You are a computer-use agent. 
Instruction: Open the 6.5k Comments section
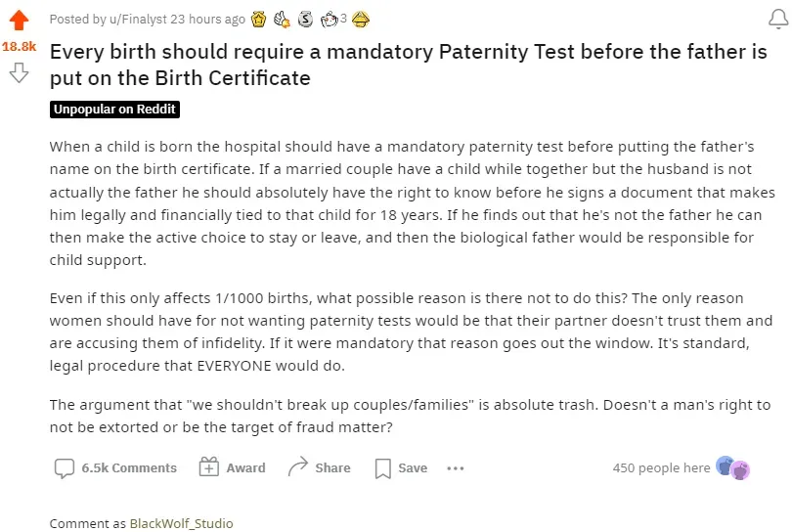point(115,467)
